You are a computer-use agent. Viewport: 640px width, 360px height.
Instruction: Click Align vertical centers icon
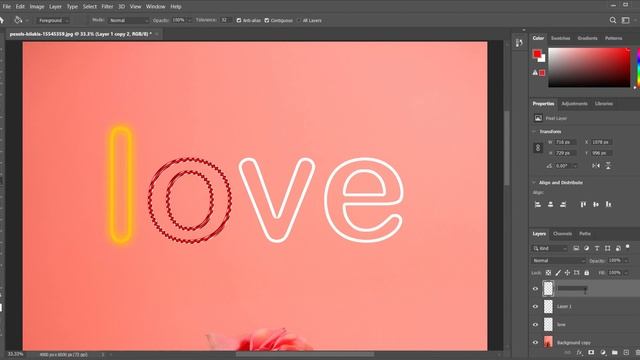click(596, 204)
